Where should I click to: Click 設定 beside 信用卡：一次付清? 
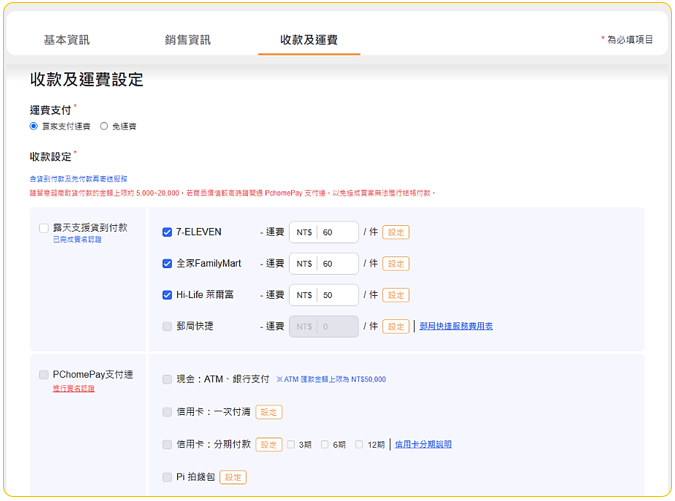pyautogui.click(x=268, y=412)
